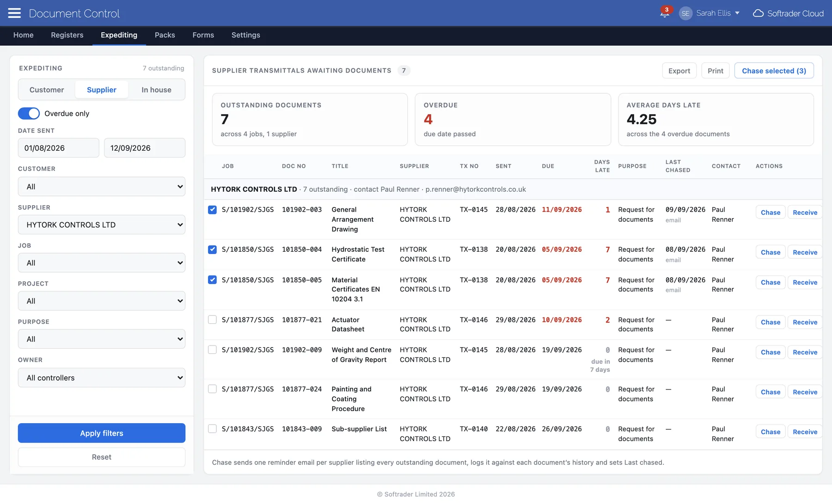
Task: Chase the Actuator Datasheet document
Action: coord(771,322)
